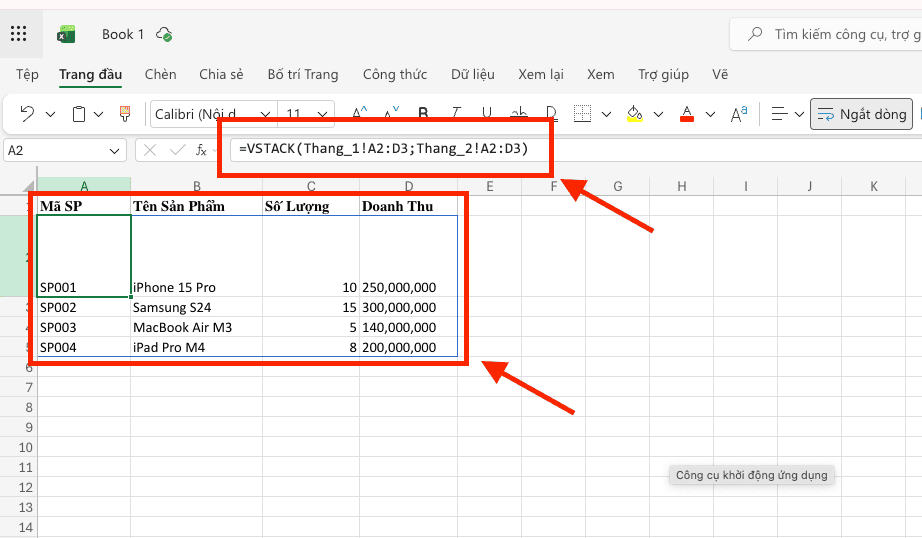Click the Name Box showing A2
The image size is (922, 538).
pyautogui.click(x=56, y=151)
